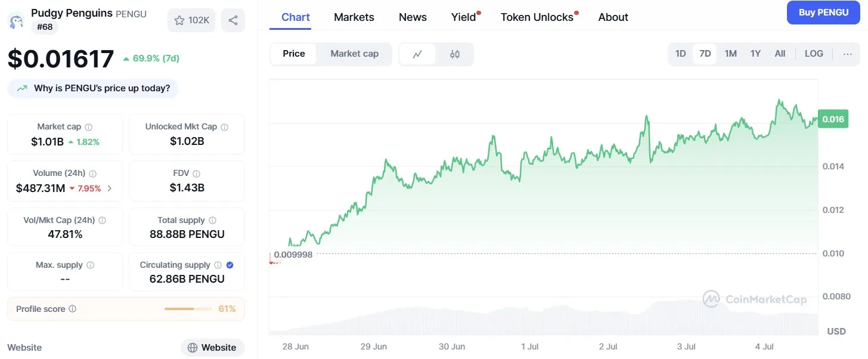Open the Token Unlocks tab

[537, 17]
